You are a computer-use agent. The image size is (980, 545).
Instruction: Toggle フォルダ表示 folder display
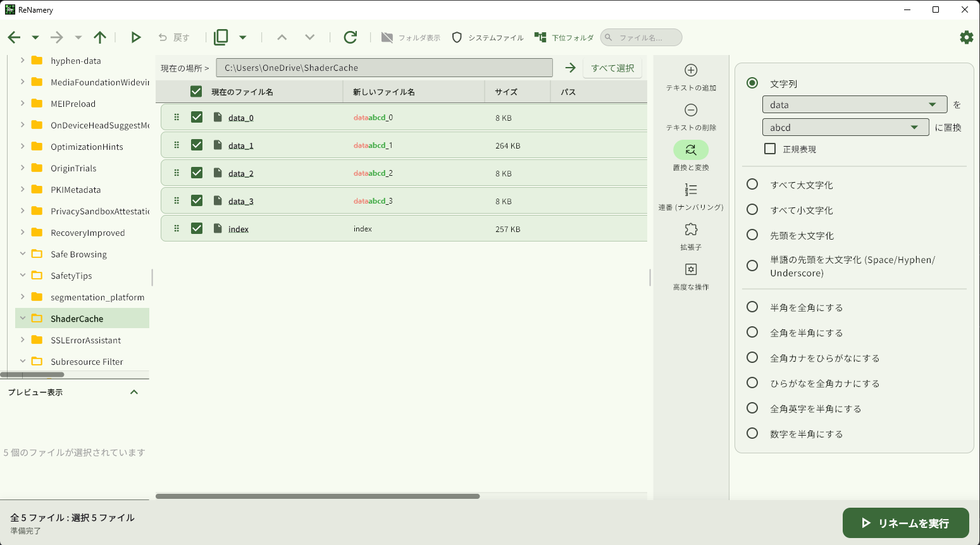[x=411, y=38]
